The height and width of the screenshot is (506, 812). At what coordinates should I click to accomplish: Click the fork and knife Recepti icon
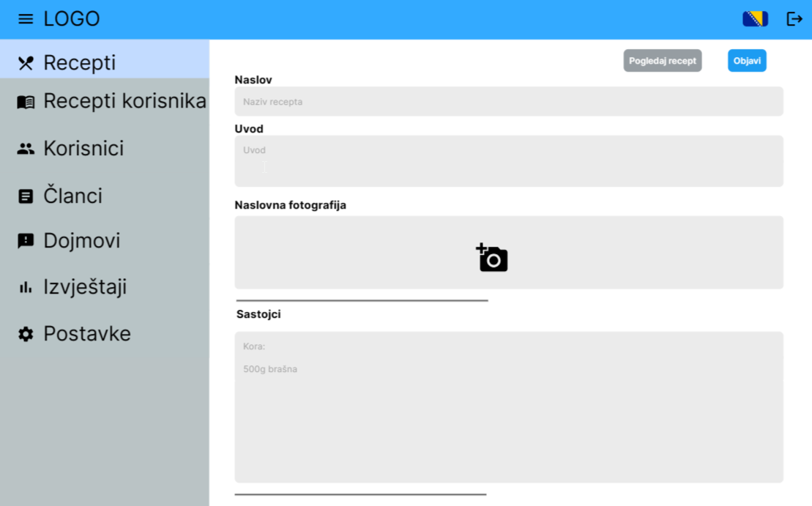coord(26,63)
